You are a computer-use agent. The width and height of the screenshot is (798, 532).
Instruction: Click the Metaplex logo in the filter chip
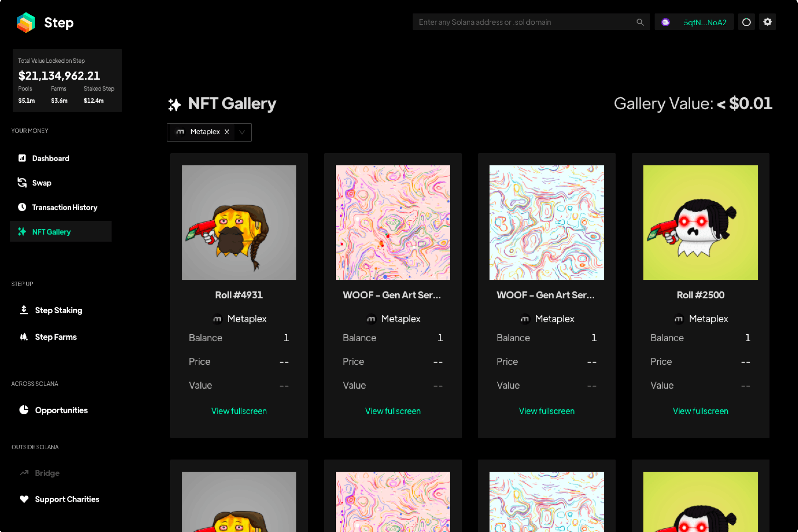click(180, 132)
